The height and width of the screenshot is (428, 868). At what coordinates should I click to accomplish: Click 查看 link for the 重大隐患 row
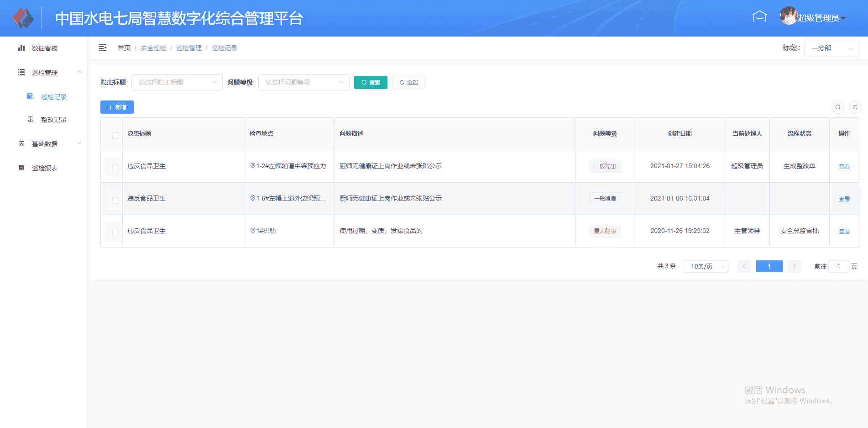point(844,232)
